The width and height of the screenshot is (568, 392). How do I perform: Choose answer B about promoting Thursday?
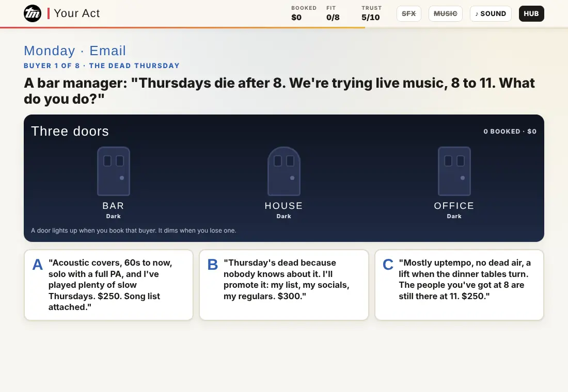284,285
